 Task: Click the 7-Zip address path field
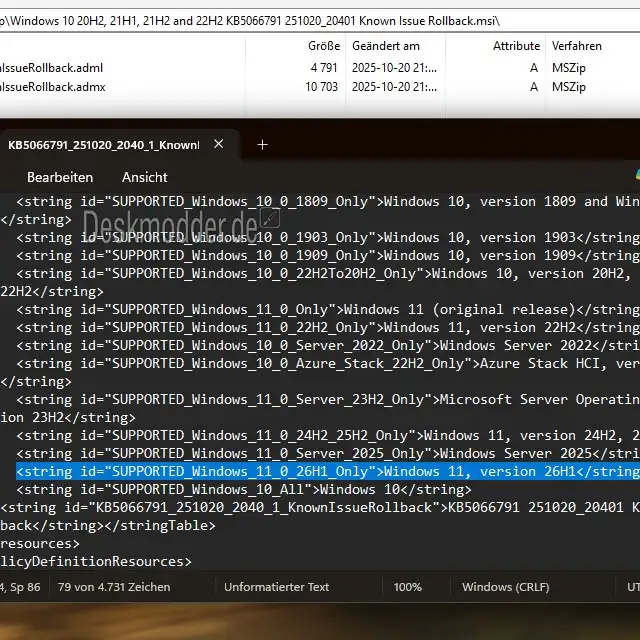pyautogui.click(x=320, y=20)
